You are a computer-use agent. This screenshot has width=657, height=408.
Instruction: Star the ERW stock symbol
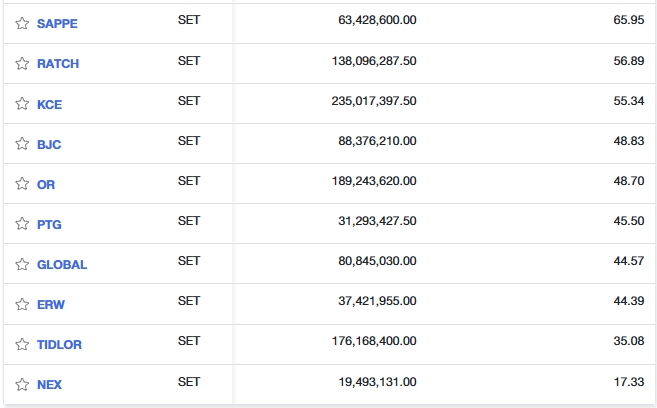[22, 304]
